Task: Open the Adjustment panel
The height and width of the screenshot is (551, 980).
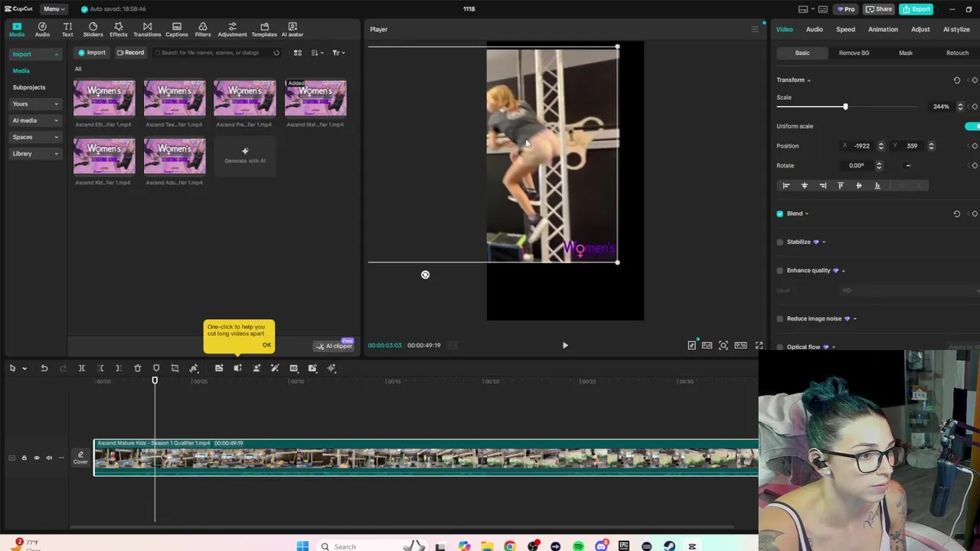Action: coord(232,30)
